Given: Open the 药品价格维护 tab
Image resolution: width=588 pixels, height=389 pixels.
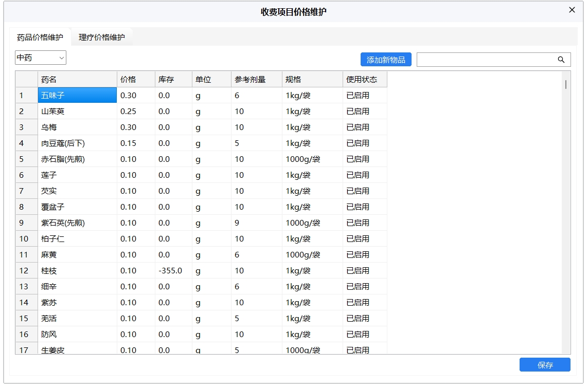Looking at the screenshot, I should click(x=40, y=36).
